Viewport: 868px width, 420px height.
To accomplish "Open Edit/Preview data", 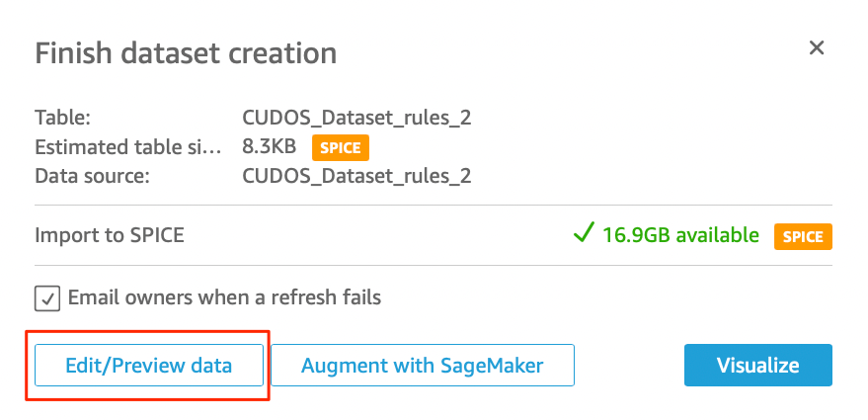I will 149,365.
